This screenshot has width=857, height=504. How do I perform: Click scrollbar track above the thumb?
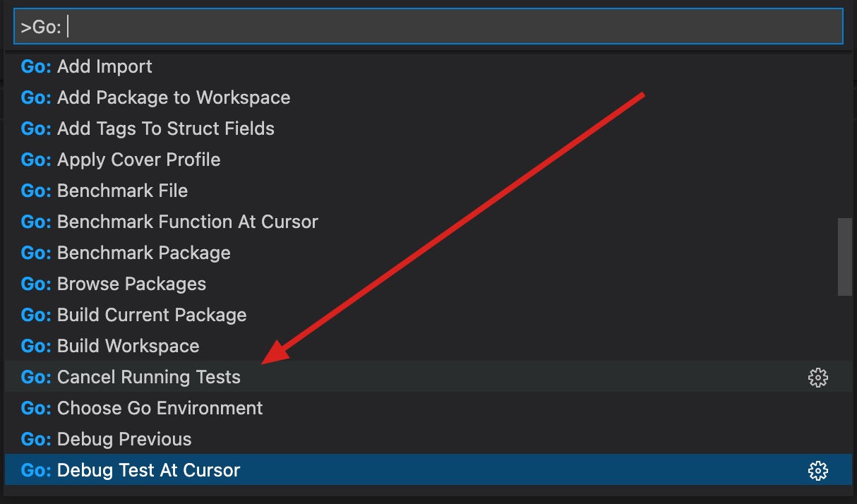pyautogui.click(x=844, y=134)
